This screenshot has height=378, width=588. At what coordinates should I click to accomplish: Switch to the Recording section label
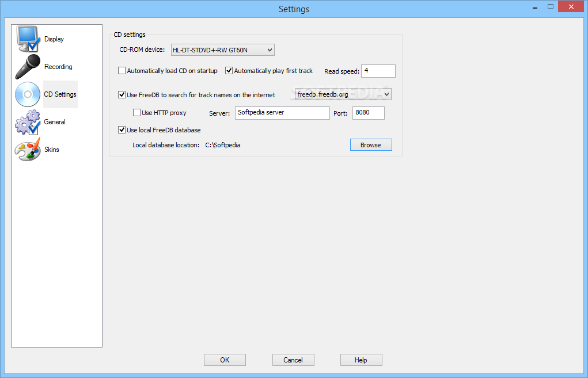[x=58, y=67]
